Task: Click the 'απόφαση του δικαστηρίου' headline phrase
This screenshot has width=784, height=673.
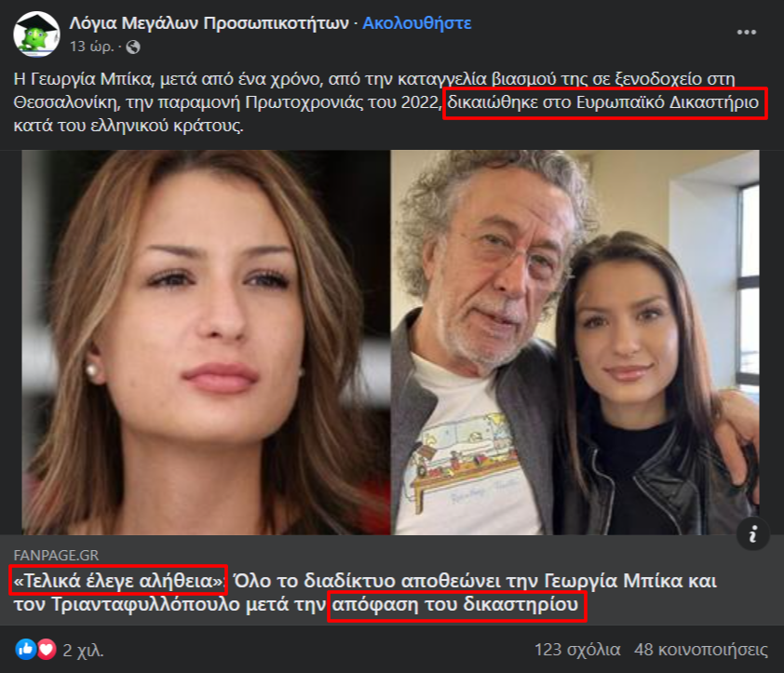Action: 457,606
